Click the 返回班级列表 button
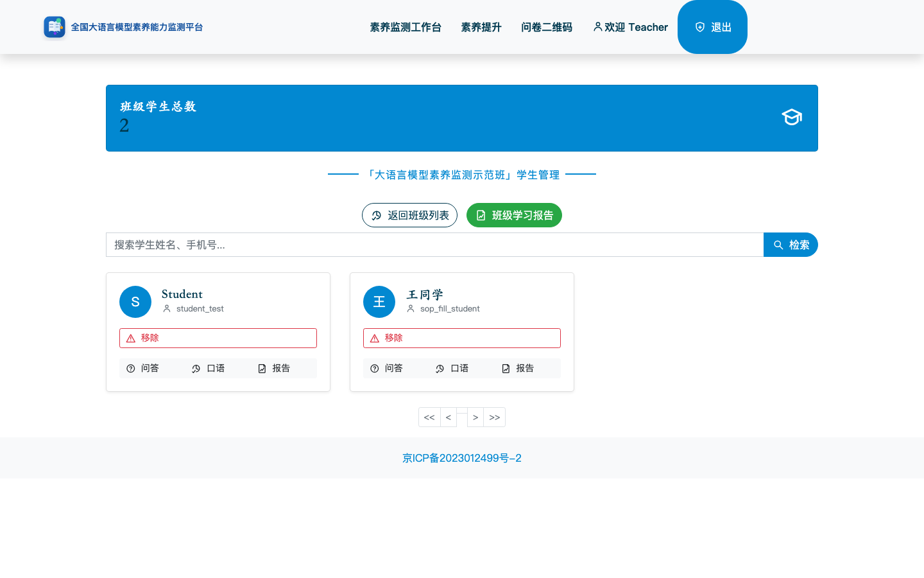 point(409,215)
